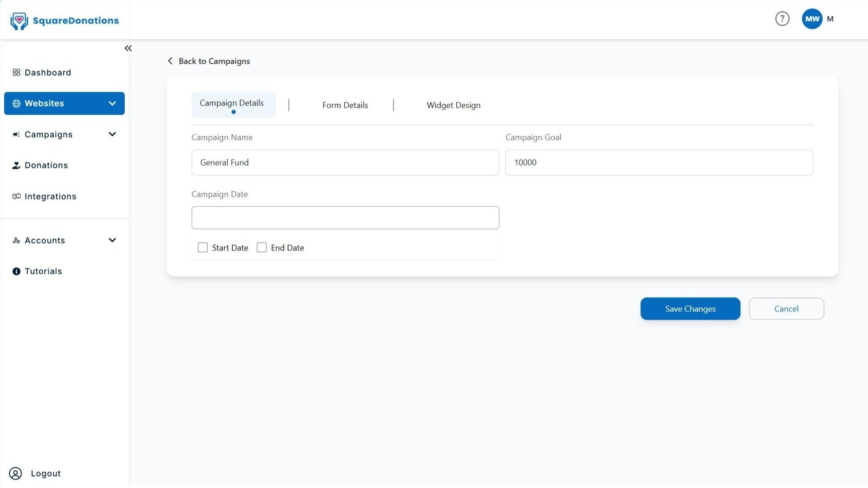Click the Dashboard grid icon
The height and width of the screenshot is (488, 868).
coord(17,72)
